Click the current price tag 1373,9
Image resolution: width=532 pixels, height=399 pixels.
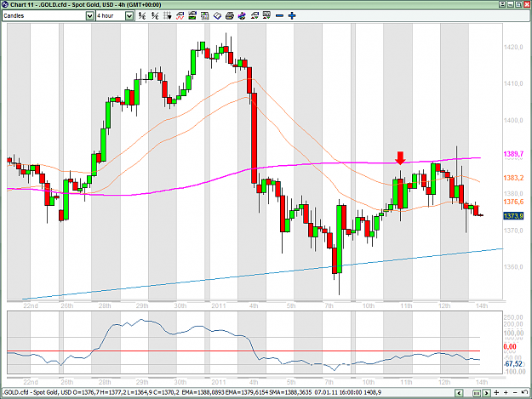pos(513,216)
